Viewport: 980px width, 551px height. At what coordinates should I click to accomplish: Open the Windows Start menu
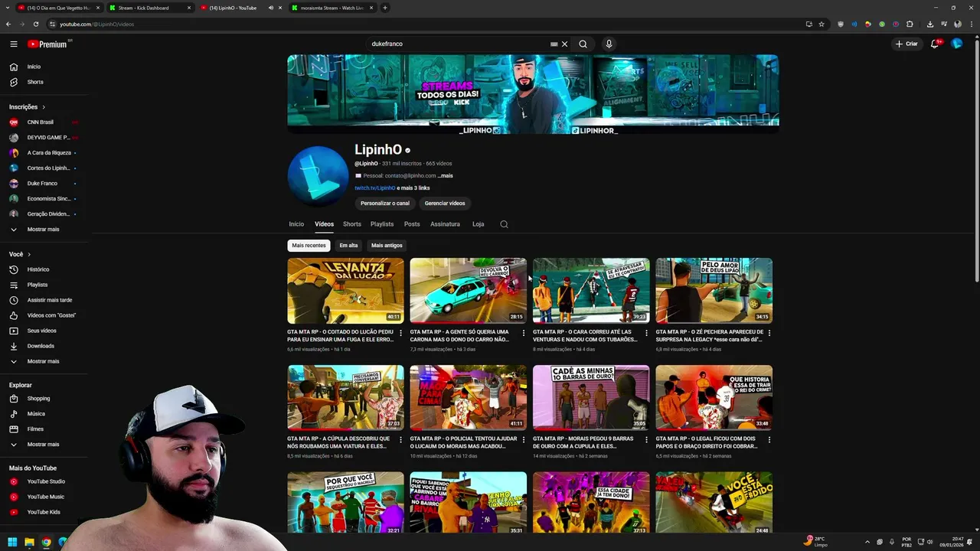point(12,543)
